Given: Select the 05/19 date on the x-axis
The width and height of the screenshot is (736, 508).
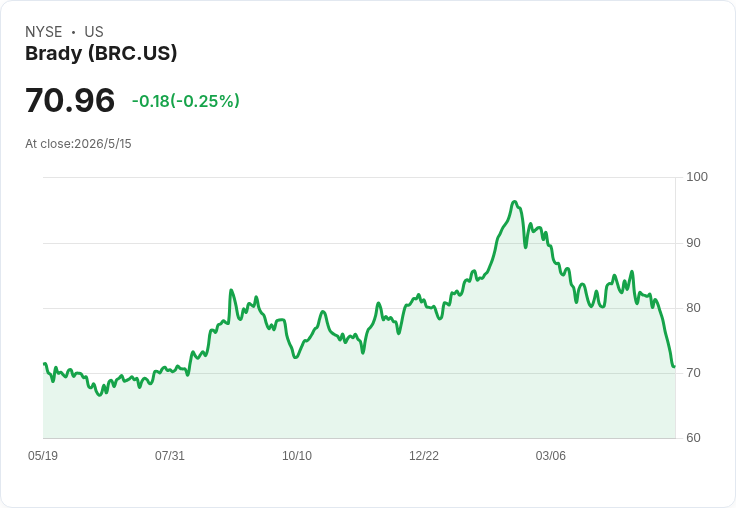Looking at the screenshot, I should click(43, 455).
